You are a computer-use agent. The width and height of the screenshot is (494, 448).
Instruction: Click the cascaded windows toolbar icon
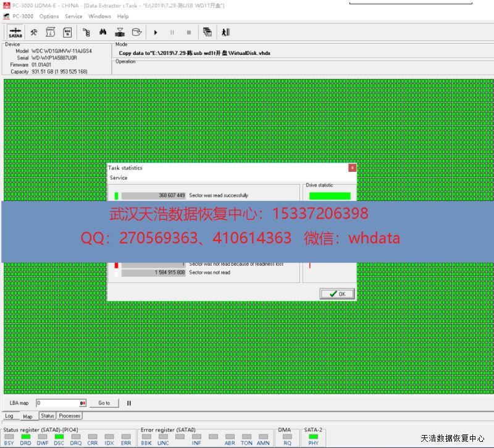[x=207, y=32]
